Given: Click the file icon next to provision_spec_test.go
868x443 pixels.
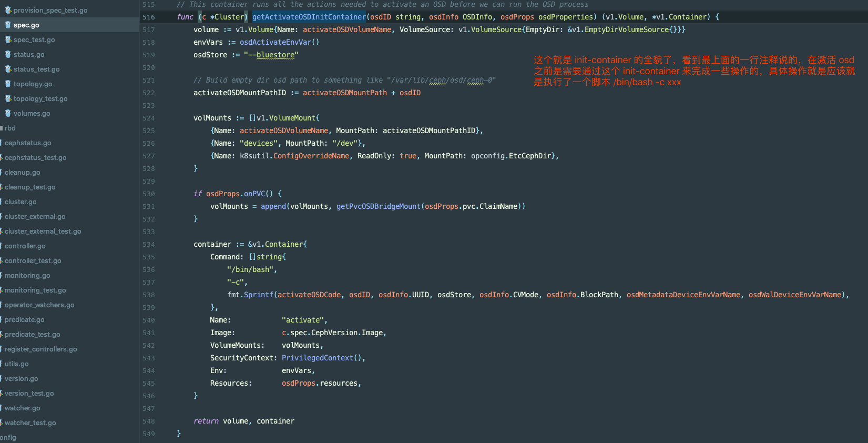Looking at the screenshot, I should click(x=8, y=10).
